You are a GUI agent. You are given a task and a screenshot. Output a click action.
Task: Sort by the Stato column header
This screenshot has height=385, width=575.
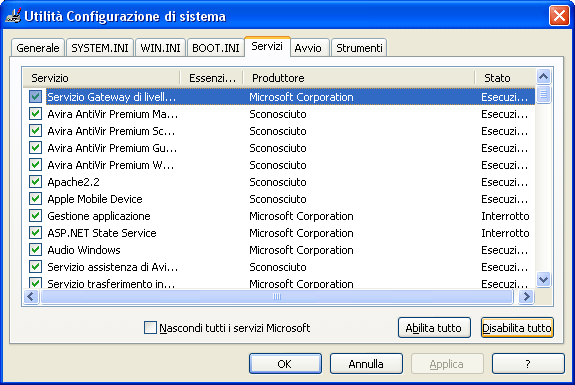click(x=505, y=78)
